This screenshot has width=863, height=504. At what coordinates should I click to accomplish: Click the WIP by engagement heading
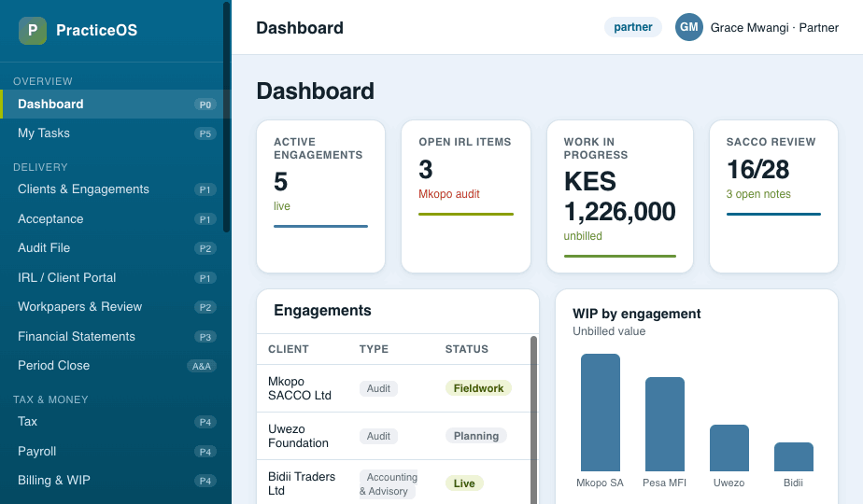(637, 314)
